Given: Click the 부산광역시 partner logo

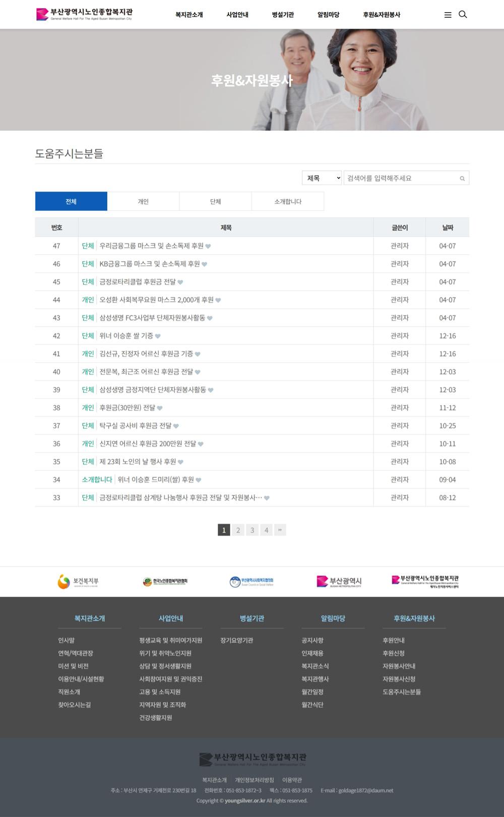Looking at the screenshot, I should pyautogui.click(x=339, y=582).
